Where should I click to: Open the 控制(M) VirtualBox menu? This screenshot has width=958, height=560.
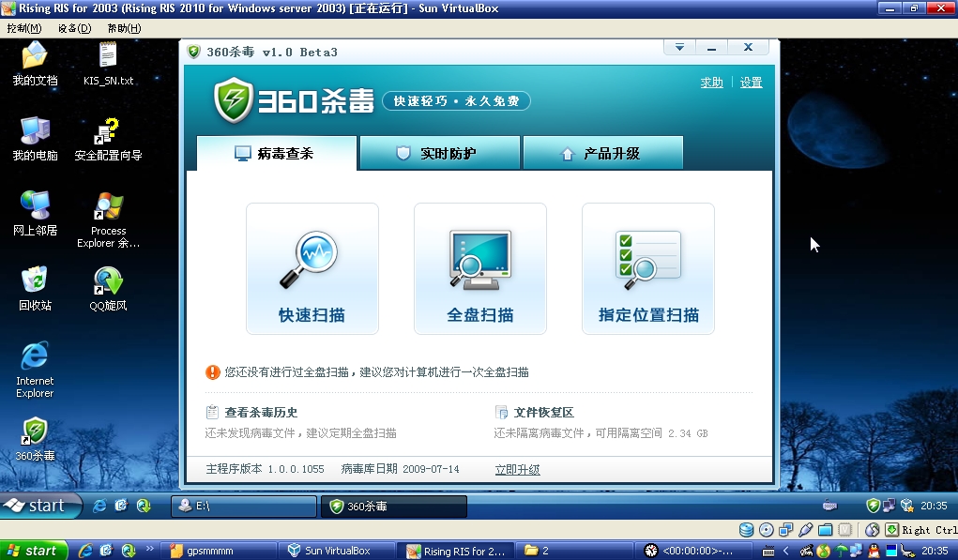pos(24,28)
